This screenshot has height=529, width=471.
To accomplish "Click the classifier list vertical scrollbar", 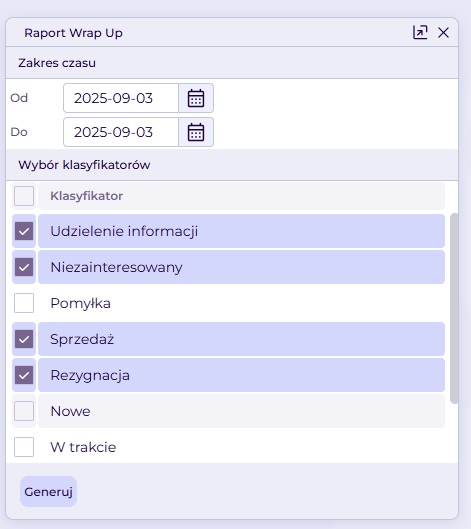I will tap(454, 308).
